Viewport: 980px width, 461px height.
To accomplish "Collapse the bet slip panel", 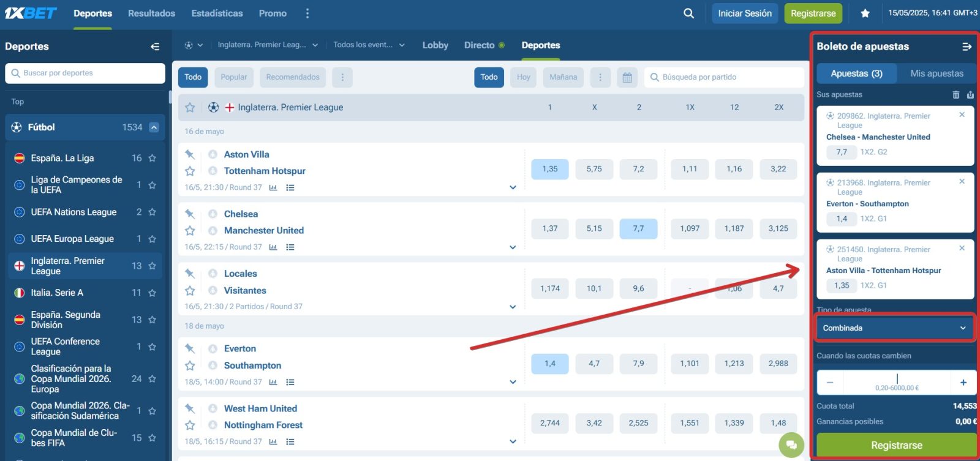I will (x=967, y=47).
